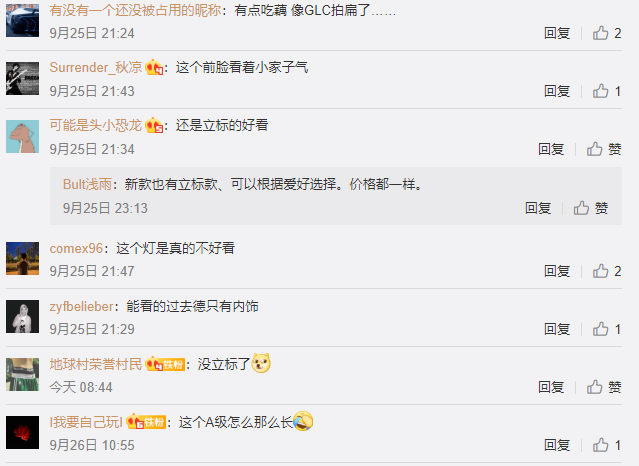Click 铁粉 badge next to 地球村荣誉村民

pos(174,364)
